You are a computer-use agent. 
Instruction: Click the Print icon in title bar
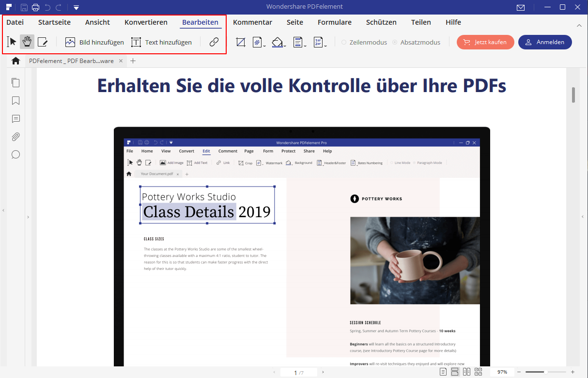tap(35, 7)
